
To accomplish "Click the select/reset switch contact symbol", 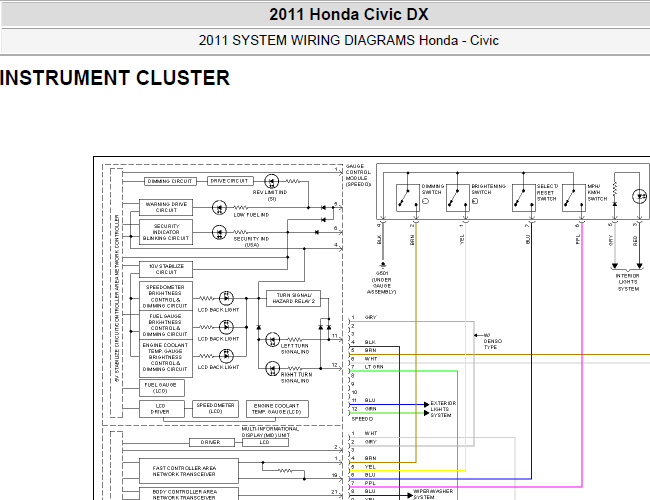I will (524, 198).
